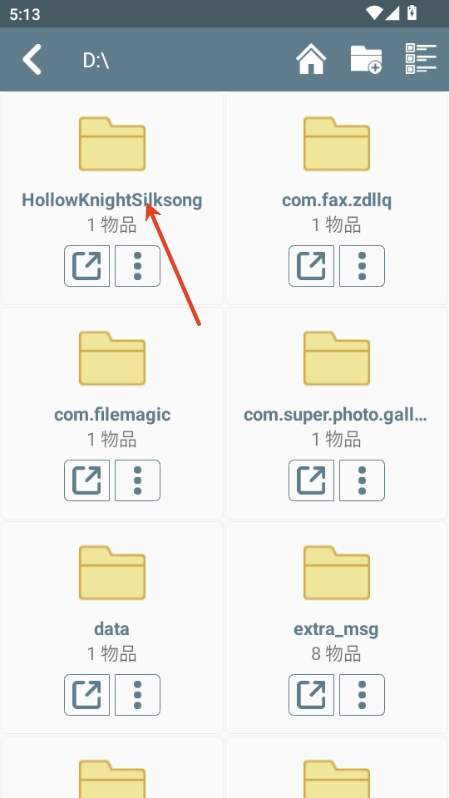Show more options for extra_msg folder
The width and height of the screenshot is (449, 798).
tap(362, 695)
